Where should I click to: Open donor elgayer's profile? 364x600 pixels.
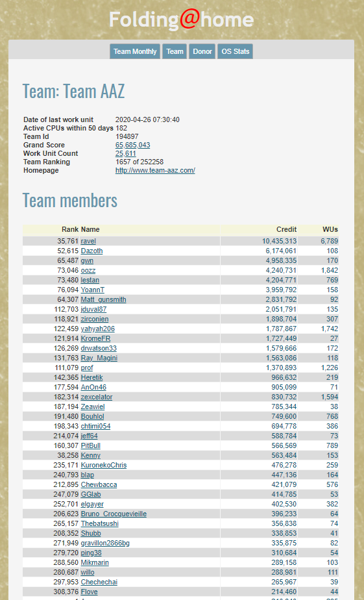(92, 505)
